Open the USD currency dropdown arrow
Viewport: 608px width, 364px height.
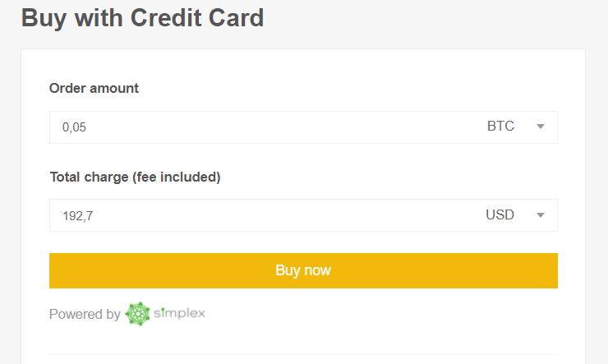click(x=541, y=215)
